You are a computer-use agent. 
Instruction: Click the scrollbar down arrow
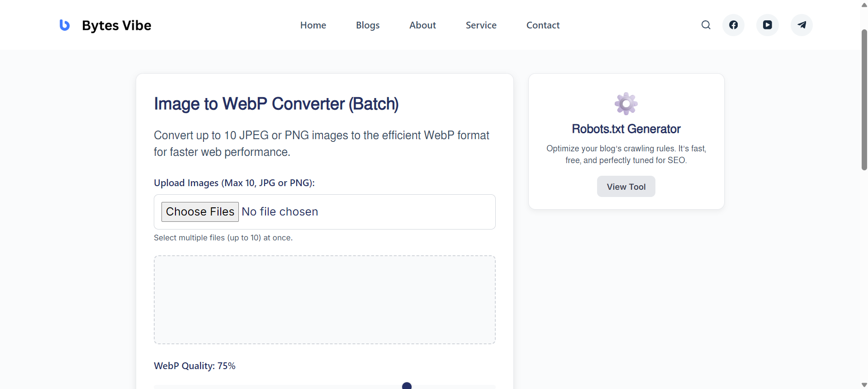click(x=864, y=385)
